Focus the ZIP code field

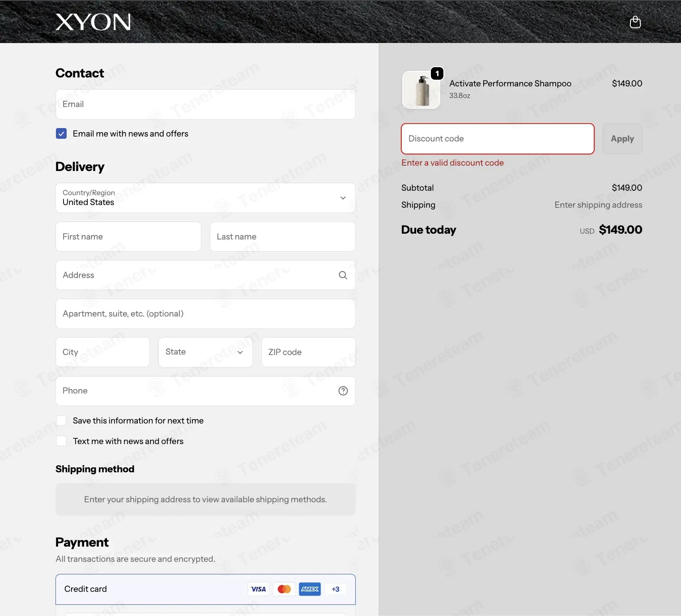pos(308,352)
